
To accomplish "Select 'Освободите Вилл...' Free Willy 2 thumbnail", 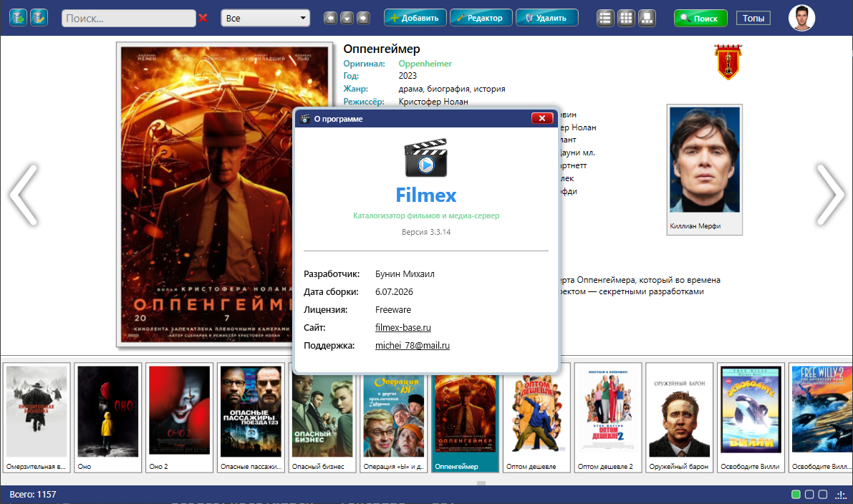I will [821, 417].
